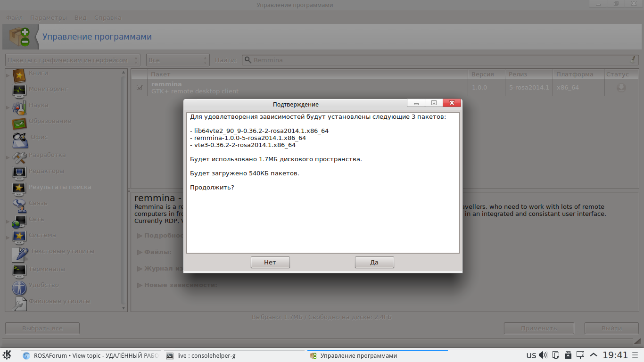The image size is (644, 362).
Task: Open the network tray icon
Action: [581, 355]
